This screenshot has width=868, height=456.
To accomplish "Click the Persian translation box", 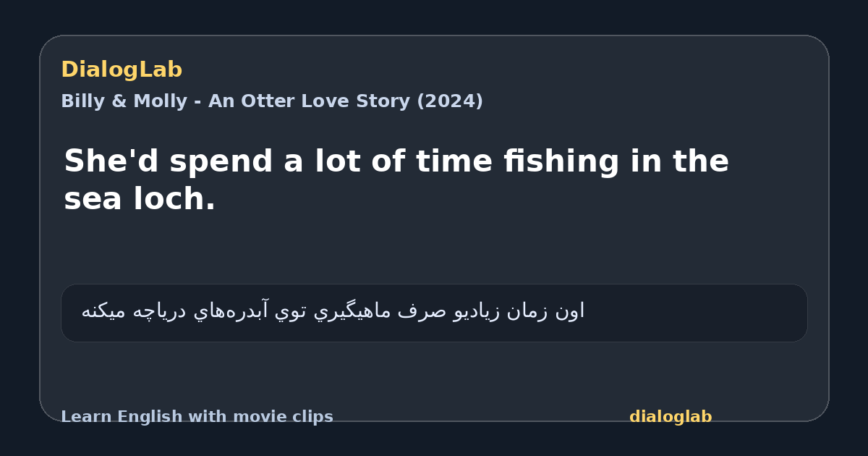I will (434, 313).
